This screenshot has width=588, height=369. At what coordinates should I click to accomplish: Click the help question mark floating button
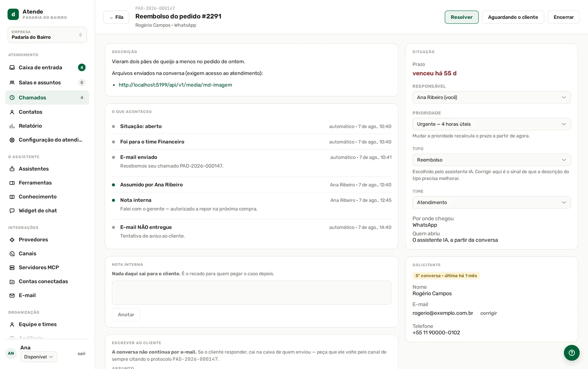click(572, 353)
